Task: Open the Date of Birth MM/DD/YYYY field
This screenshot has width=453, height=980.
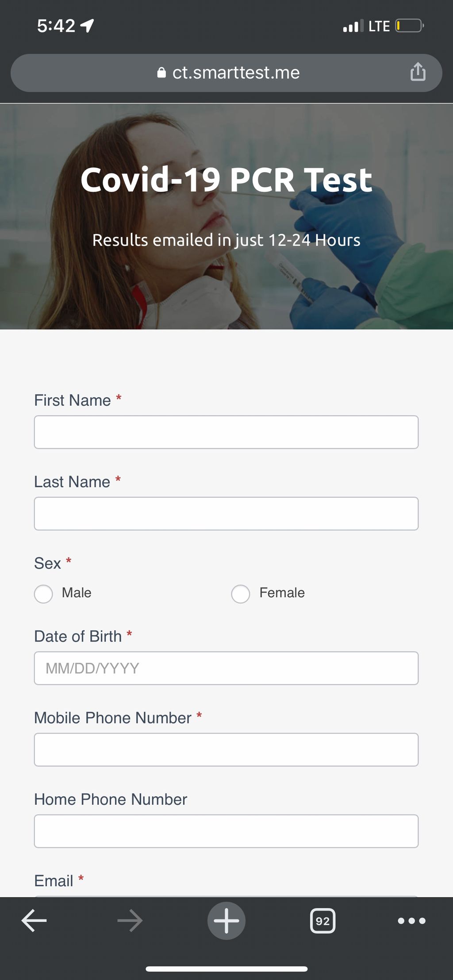Action: [x=226, y=668]
